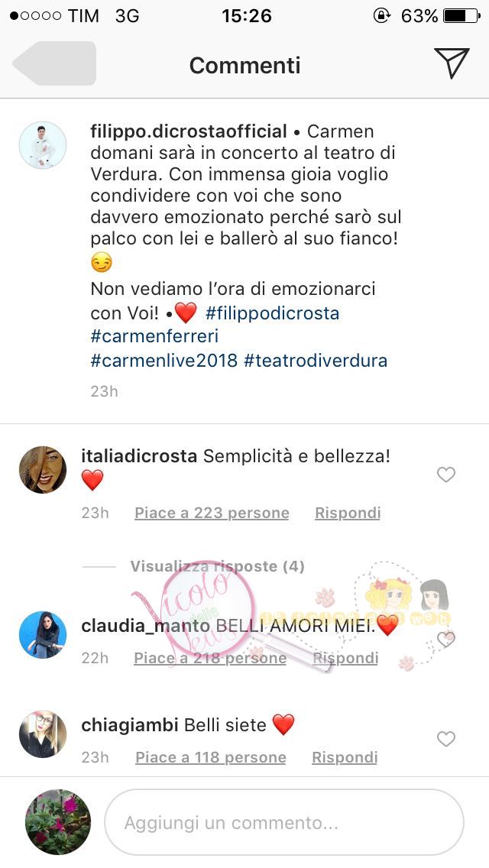Tap your own avatar beside the comment box
Image resolution: width=489 pixels, height=868 pixels.
pyautogui.click(x=57, y=822)
